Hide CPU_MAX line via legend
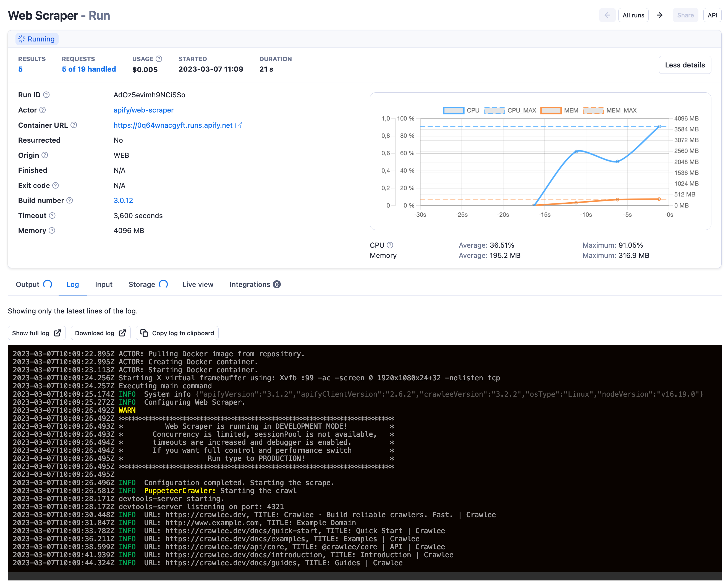Screen dimensions: 728x581 (x=494, y=110)
